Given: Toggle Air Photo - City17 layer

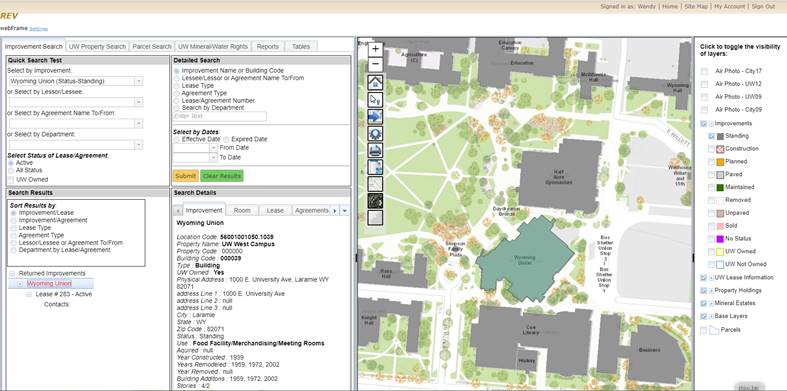Looking at the screenshot, I should click(704, 71).
